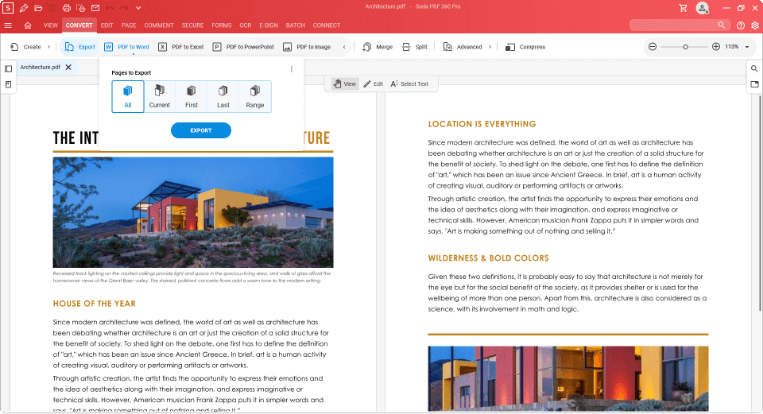Select Current page export option
Image resolution: width=763 pixels, height=414 pixels.
[159, 95]
